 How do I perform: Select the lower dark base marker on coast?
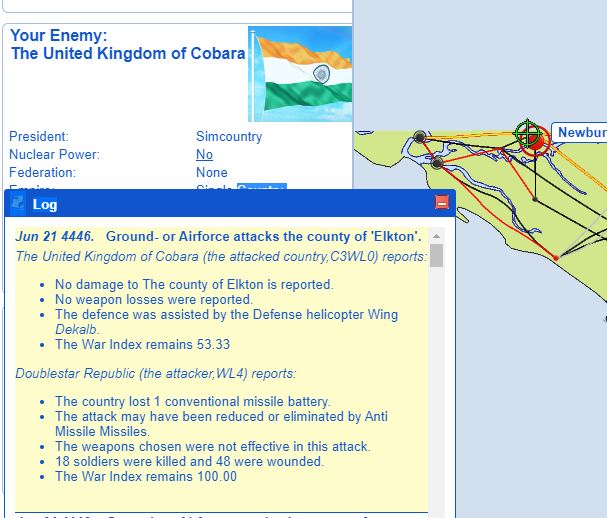click(437, 163)
